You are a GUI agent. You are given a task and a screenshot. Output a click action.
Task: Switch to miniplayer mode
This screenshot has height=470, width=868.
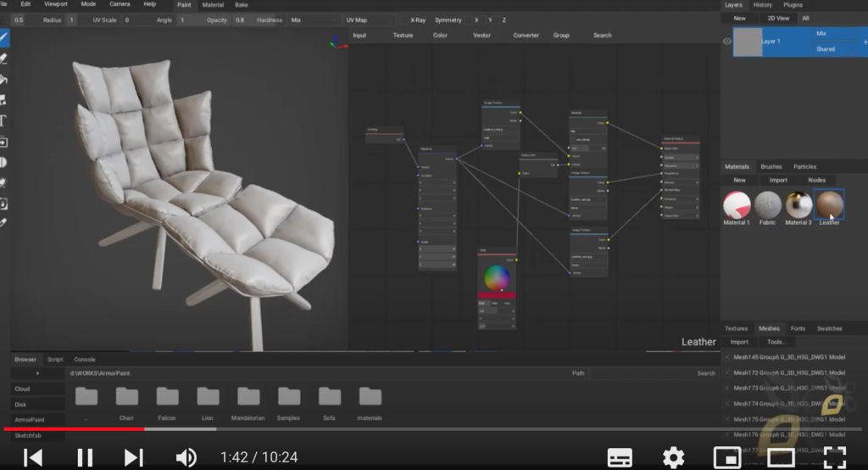(x=726, y=457)
